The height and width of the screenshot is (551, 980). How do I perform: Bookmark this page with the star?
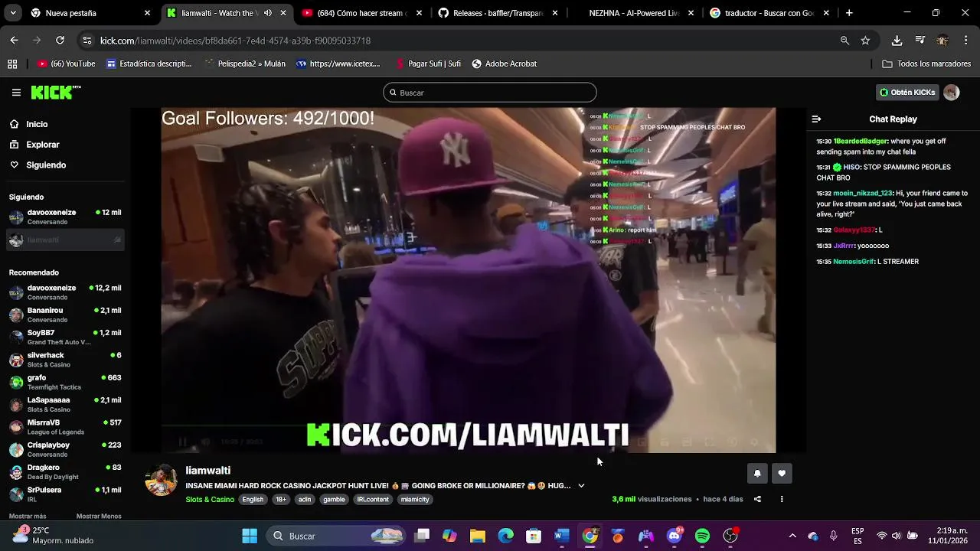pos(865,41)
